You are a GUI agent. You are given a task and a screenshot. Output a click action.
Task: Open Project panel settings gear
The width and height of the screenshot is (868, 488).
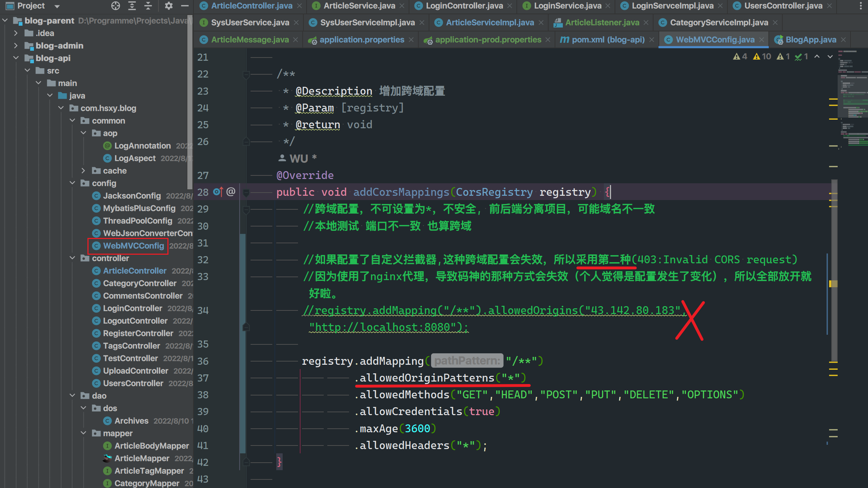(x=168, y=6)
